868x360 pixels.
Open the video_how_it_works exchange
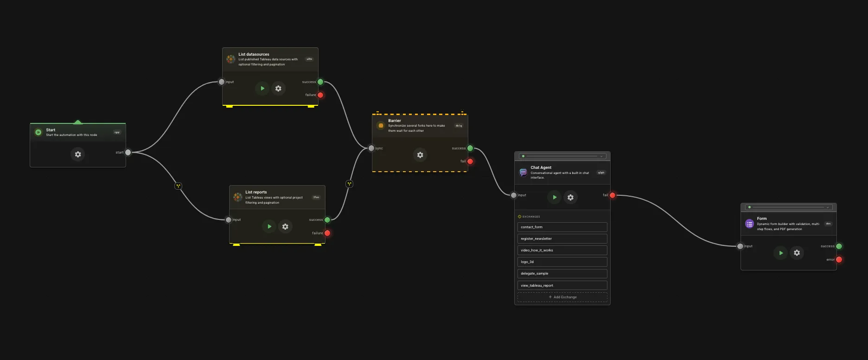[x=562, y=250]
